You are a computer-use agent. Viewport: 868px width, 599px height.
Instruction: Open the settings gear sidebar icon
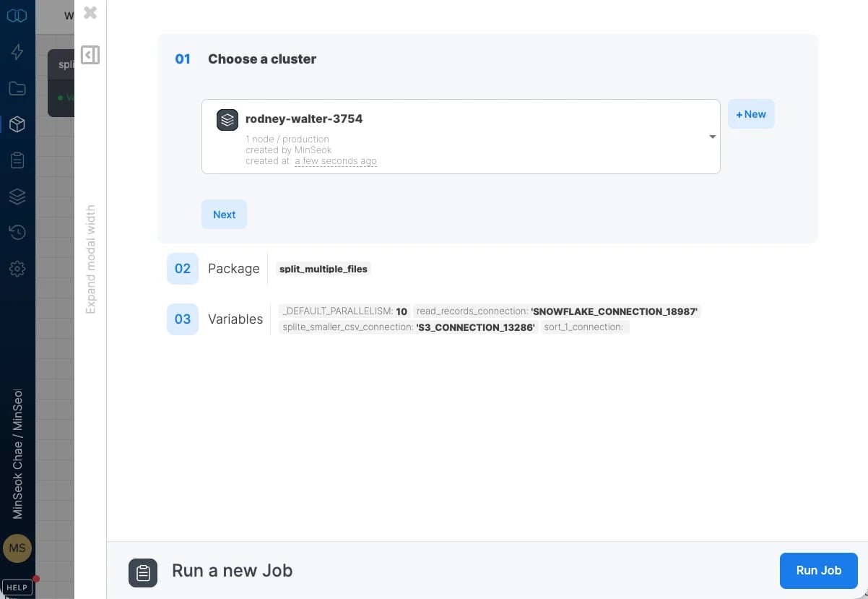[17, 269]
